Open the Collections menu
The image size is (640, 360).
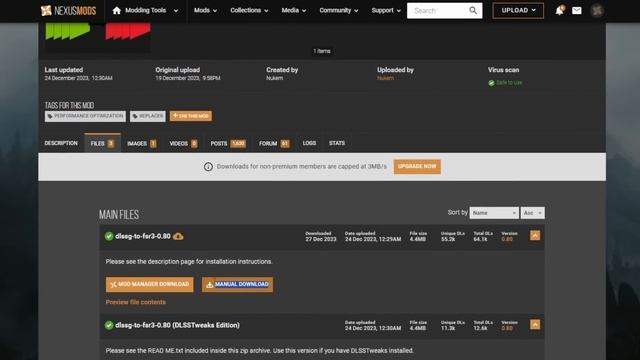(x=249, y=11)
